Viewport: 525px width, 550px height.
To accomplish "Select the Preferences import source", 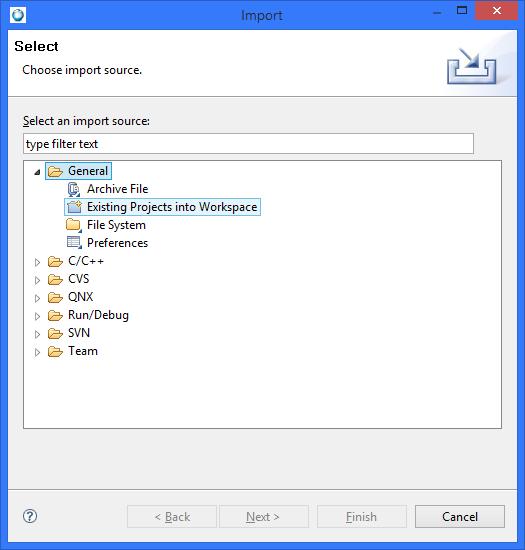I will [117, 243].
